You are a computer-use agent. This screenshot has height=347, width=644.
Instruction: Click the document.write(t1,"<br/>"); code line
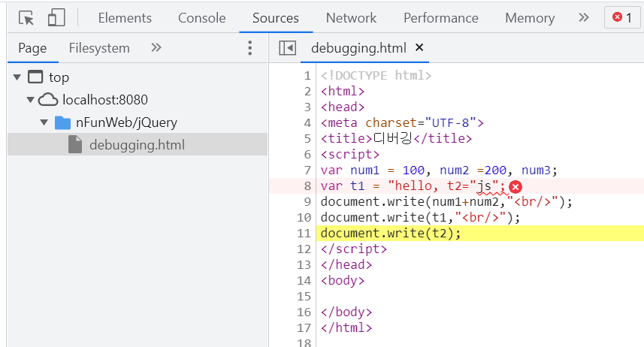pyautogui.click(x=421, y=217)
